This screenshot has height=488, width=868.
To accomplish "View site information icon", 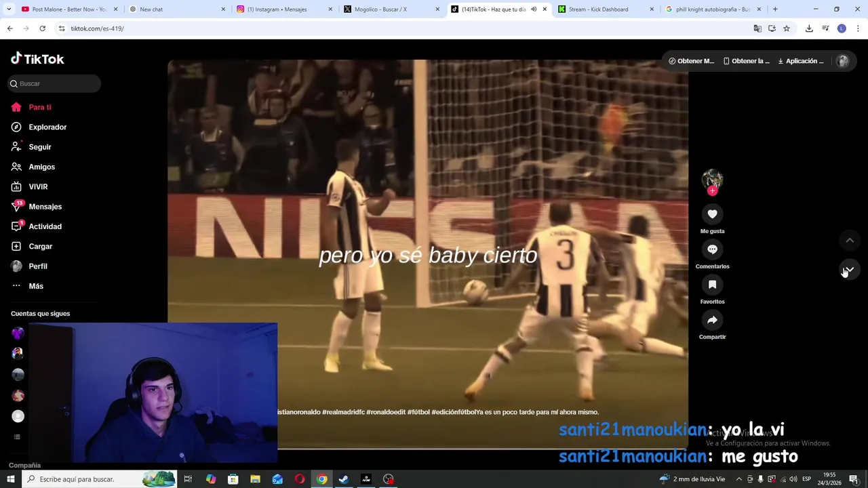I will (x=62, y=28).
